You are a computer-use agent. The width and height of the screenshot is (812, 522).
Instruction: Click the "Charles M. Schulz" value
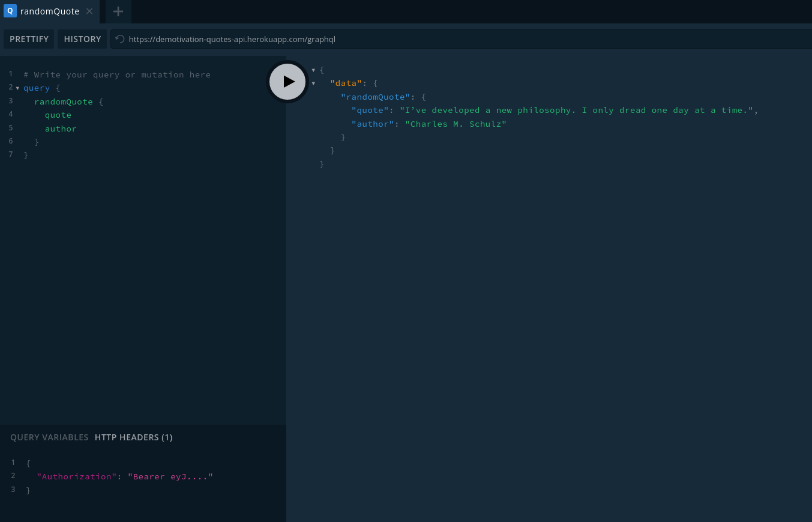[456, 124]
